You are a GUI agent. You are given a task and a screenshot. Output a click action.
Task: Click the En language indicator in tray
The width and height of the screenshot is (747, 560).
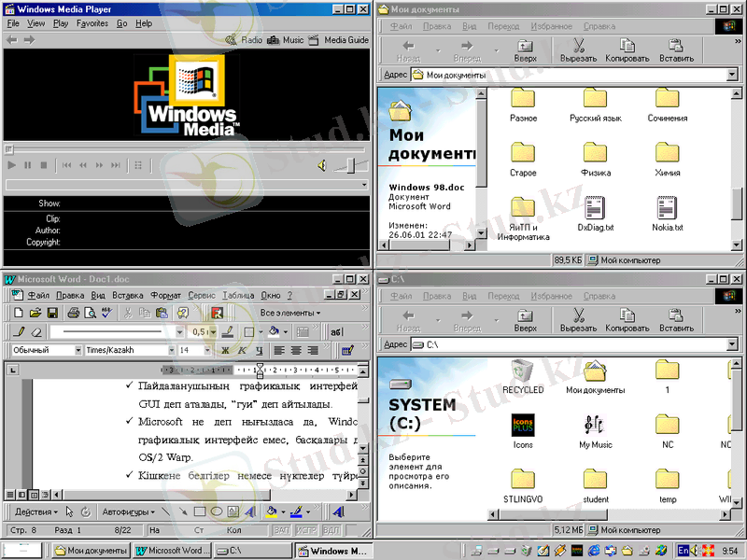coord(684,551)
